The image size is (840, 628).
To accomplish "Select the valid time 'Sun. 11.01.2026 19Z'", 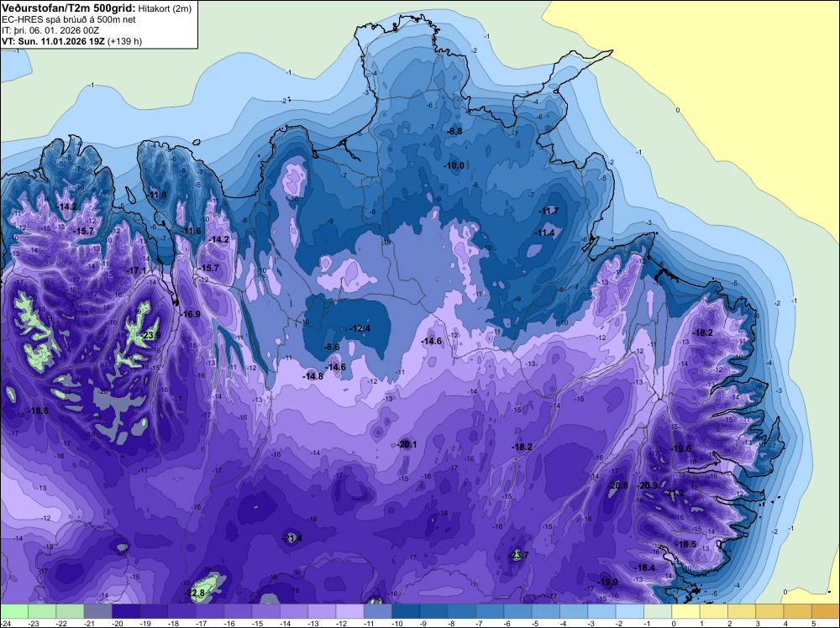I will tap(61, 41).
